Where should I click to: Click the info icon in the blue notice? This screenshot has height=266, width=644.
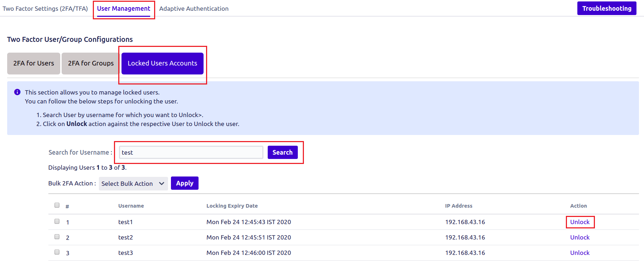17,92
